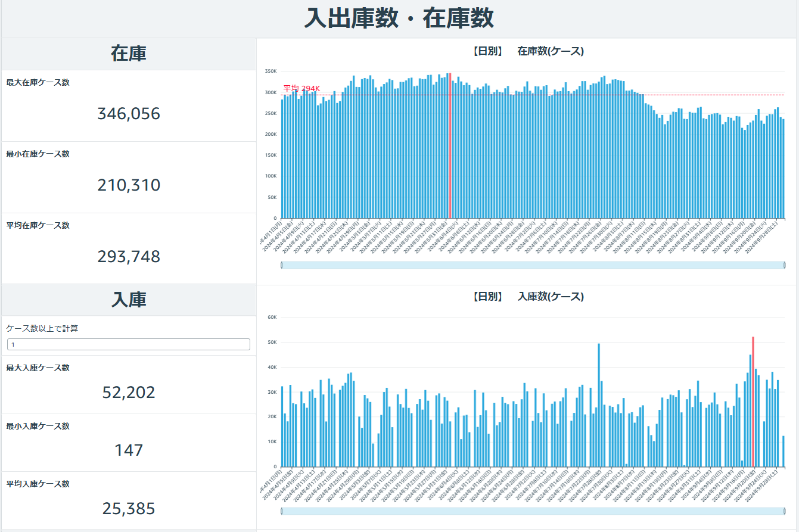Click the 平均 294K reference line label
This screenshot has height=532, width=799.
click(x=301, y=89)
